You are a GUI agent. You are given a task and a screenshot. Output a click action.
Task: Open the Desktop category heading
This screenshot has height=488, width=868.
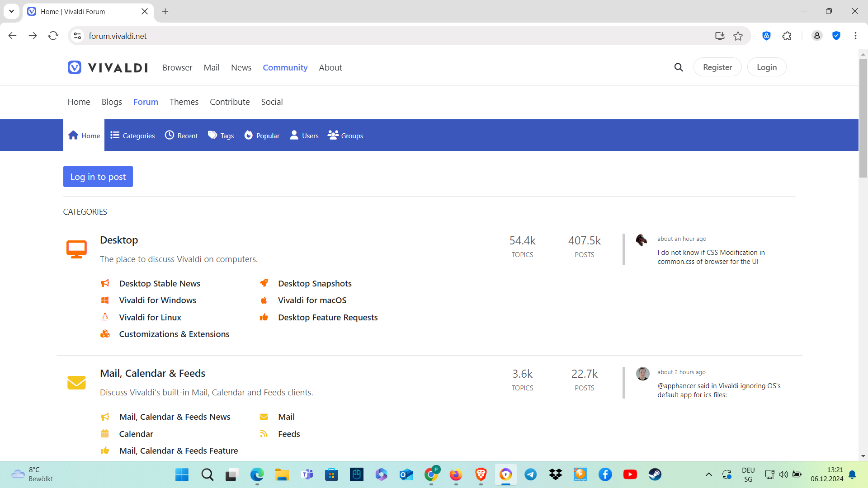(119, 240)
